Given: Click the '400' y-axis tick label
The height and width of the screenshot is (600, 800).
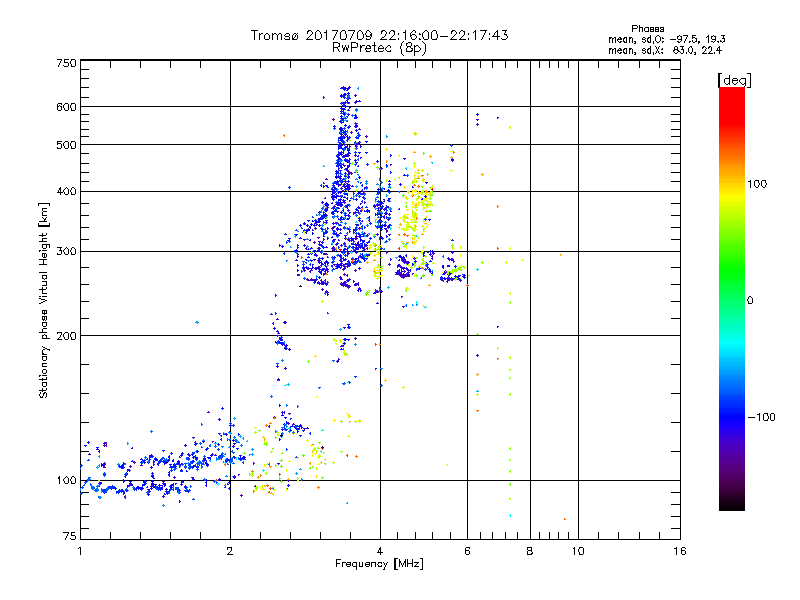Looking at the screenshot, I should 66,192.
